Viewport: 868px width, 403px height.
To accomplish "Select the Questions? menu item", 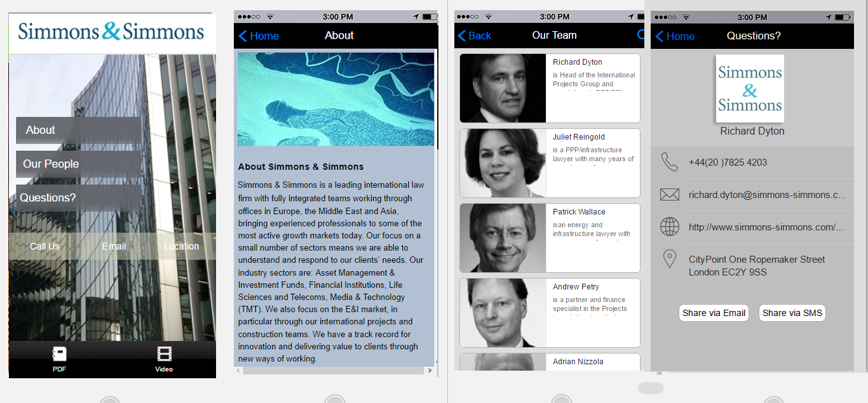I will (x=78, y=198).
